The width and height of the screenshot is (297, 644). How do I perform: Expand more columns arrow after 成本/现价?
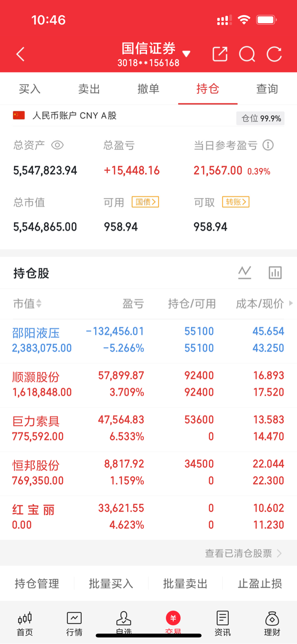click(291, 303)
